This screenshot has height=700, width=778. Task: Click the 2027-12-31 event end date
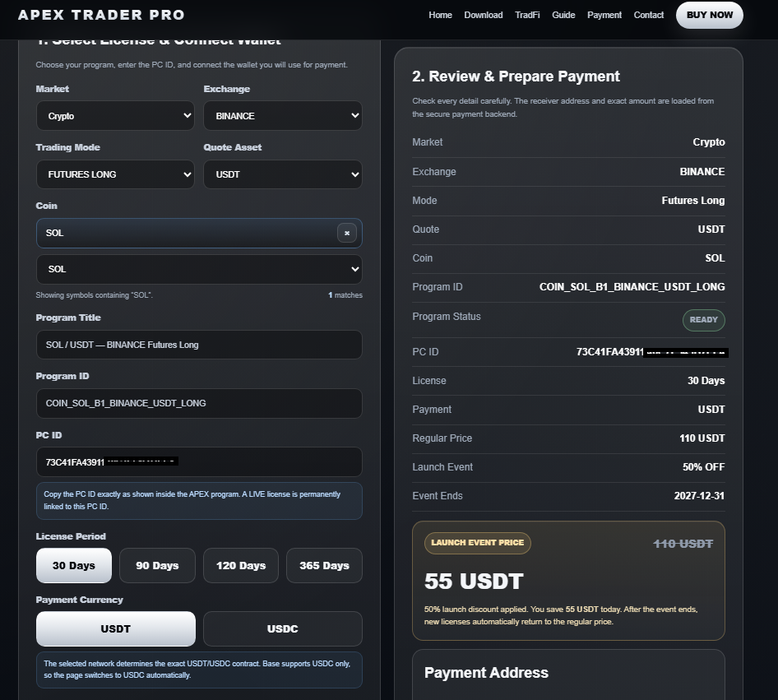(x=699, y=496)
